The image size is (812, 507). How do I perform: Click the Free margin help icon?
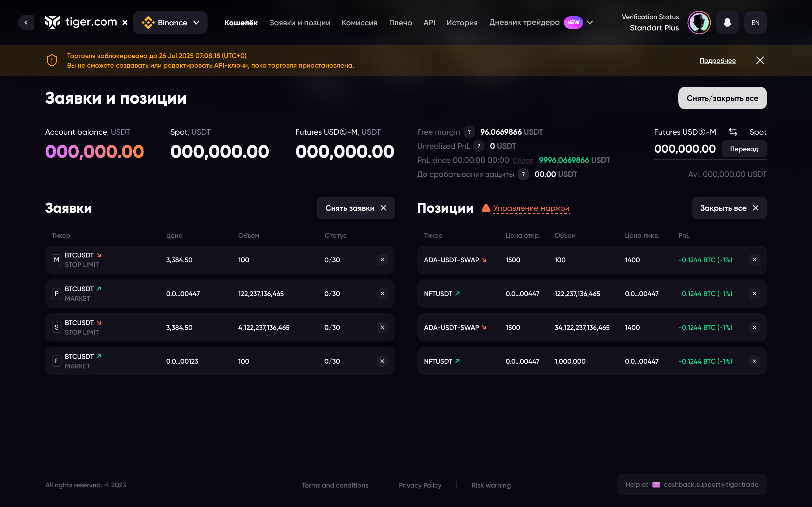click(469, 132)
